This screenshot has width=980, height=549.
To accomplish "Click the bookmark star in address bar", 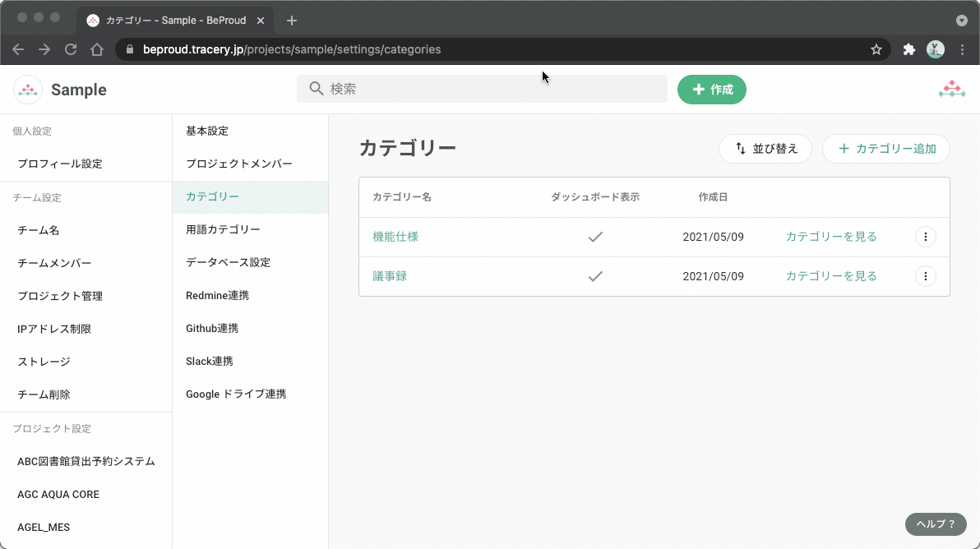I will pyautogui.click(x=876, y=49).
